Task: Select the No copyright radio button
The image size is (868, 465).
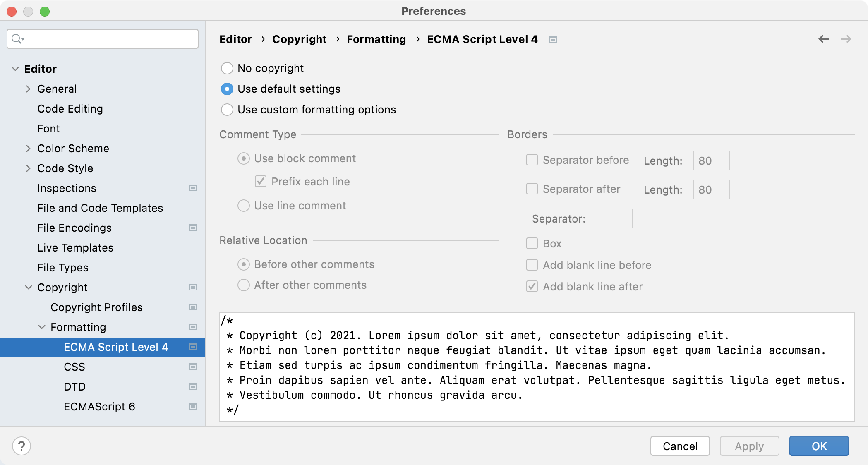Action: (x=228, y=68)
